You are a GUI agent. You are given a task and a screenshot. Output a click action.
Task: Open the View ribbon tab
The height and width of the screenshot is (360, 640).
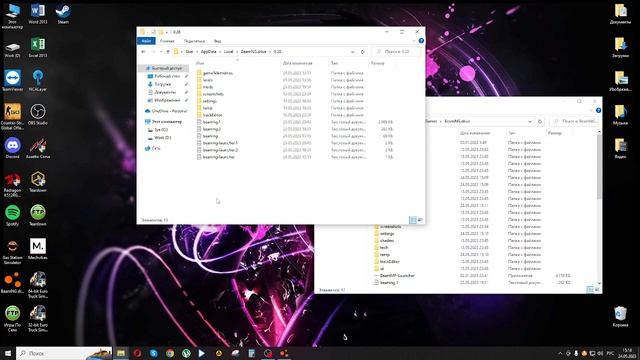(x=218, y=41)
